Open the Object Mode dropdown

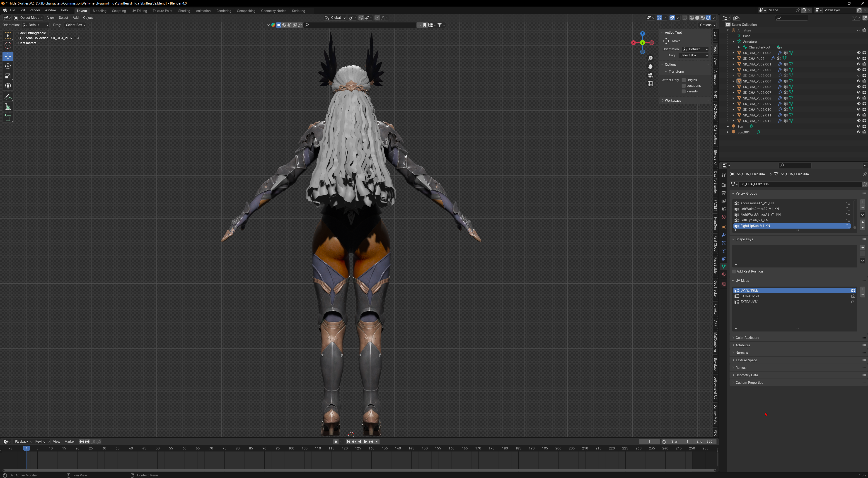pyautogui.click(x=29, y=18)
